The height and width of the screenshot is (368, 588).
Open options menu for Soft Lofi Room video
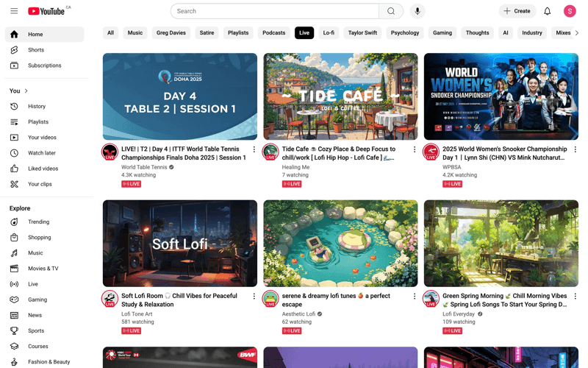pos(254,297)
